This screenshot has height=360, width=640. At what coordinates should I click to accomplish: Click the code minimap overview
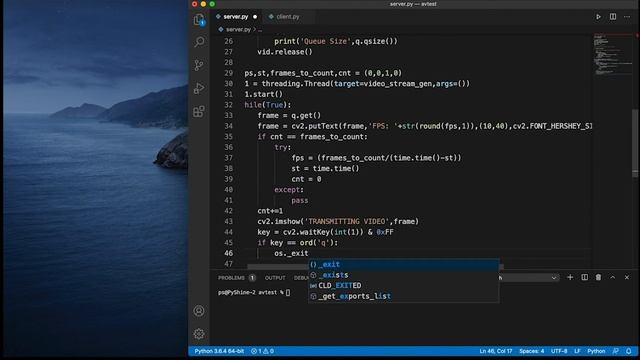[x=613, y=55]
